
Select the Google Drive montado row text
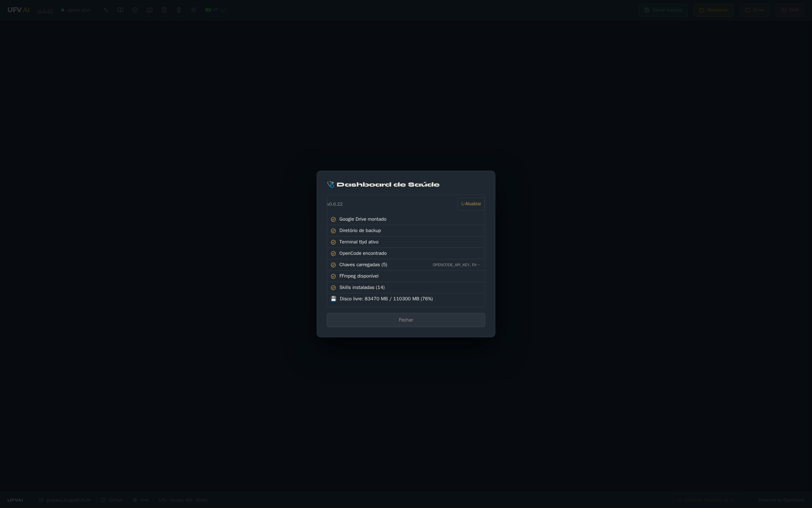pos(363,219)
